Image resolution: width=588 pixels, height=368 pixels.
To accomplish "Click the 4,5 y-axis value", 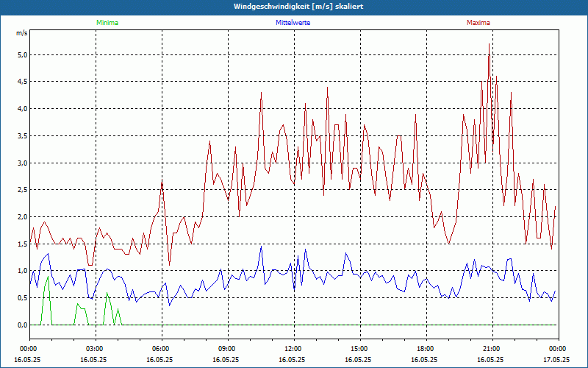I will tap(23, 82).
